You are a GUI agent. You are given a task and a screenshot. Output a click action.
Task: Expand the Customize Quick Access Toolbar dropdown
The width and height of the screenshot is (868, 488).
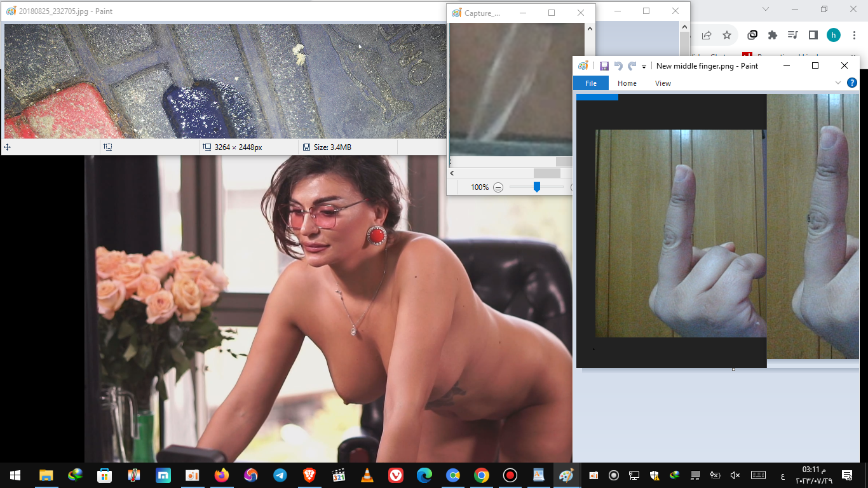(644, 66)
